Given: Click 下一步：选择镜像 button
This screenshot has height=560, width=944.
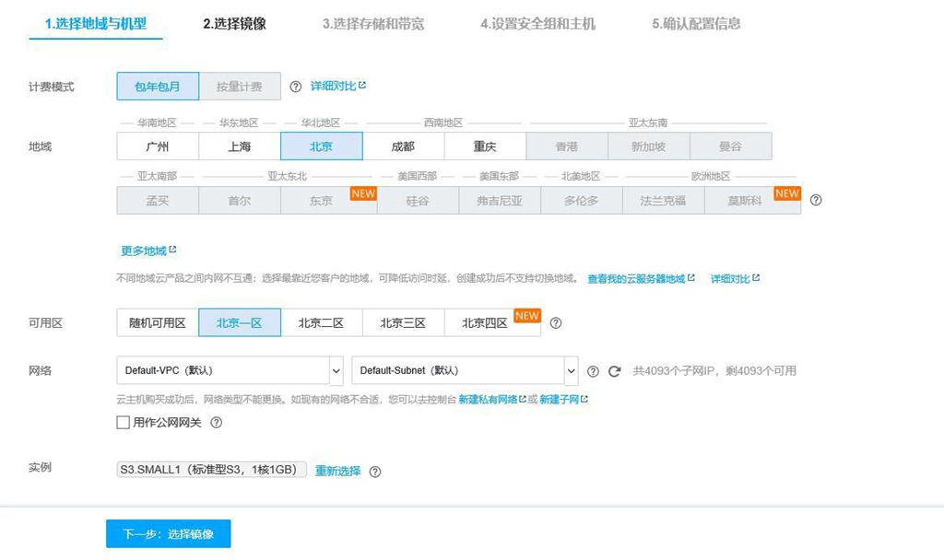Looking at the screenshot, I should [168, 534].
